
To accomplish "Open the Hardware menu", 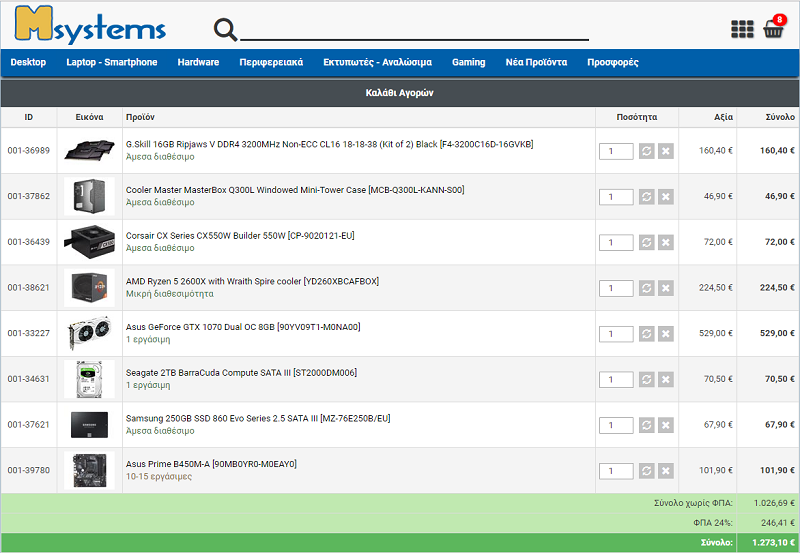I will (198, 62).
